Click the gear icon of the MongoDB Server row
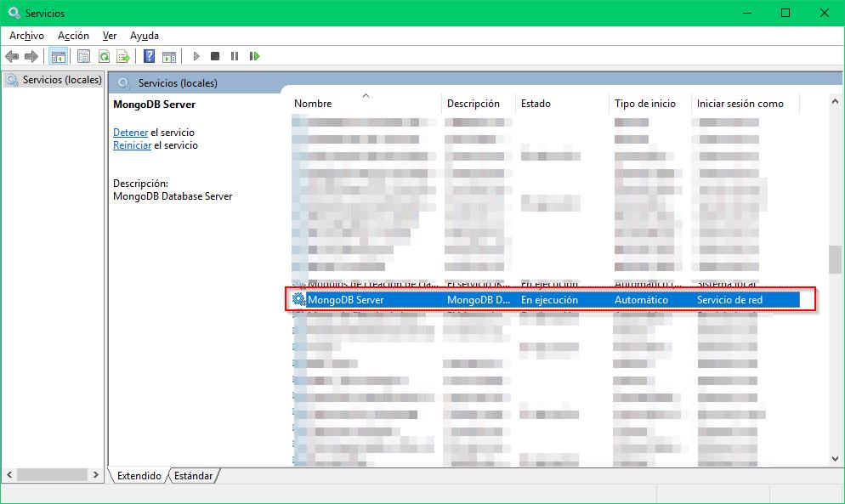The height and width of the screenshot is (504, 845). tap(298, 299)
